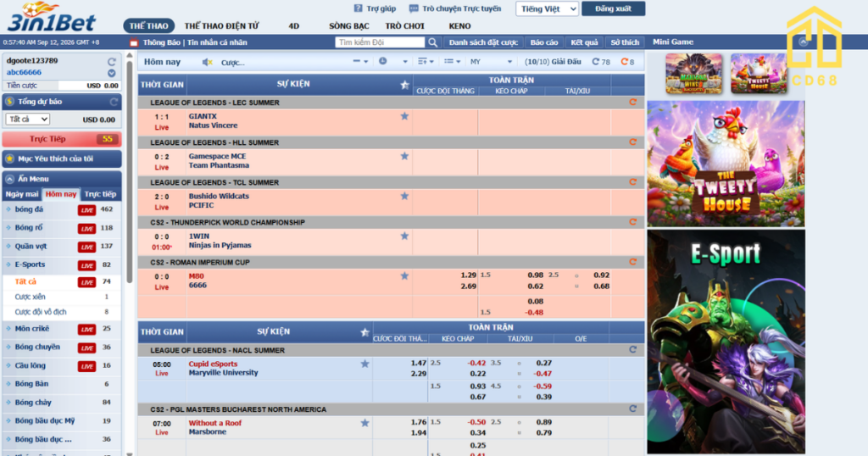Viewport: 868px width, 456px height.
Task: Click the coin icon in Tổng dự báo
Action: [x=9, y=102]
